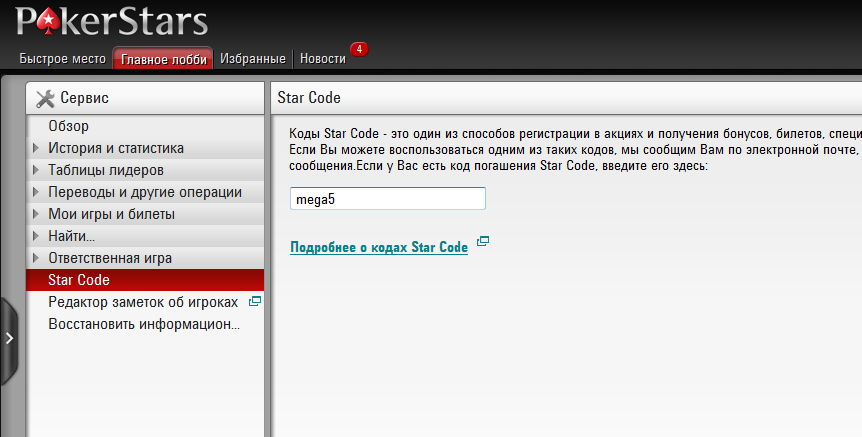Switch to Главное лобби tab
This screenshot has width=862, height=437.
163,59
